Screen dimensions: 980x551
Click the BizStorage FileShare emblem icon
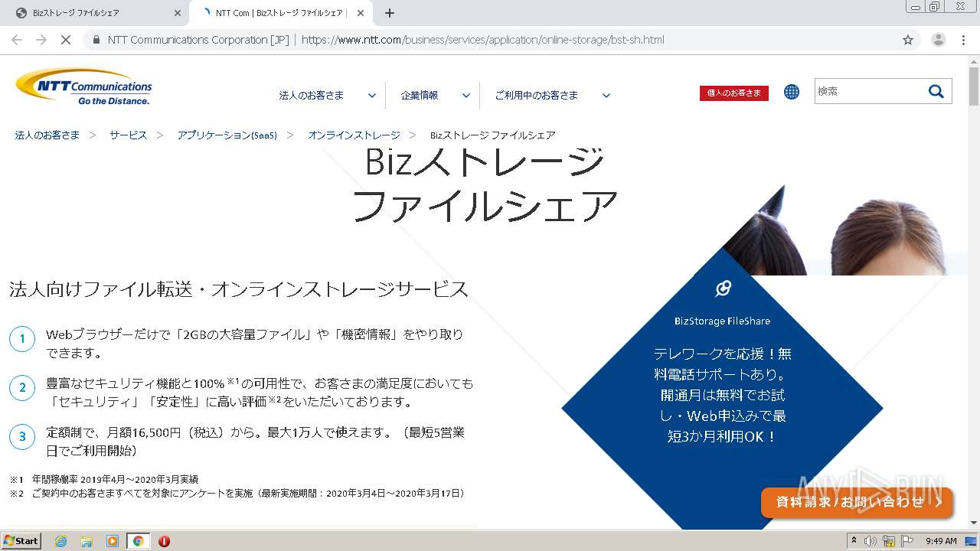723,288
